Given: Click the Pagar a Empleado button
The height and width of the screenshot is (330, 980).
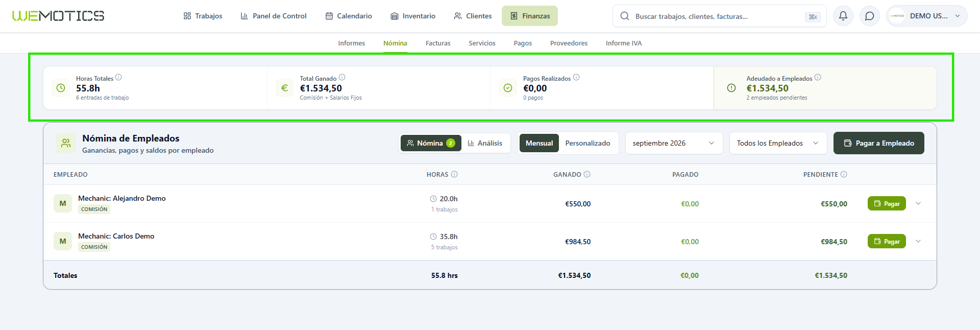Looking at the screenshot, I should click(x=878, y=143).
